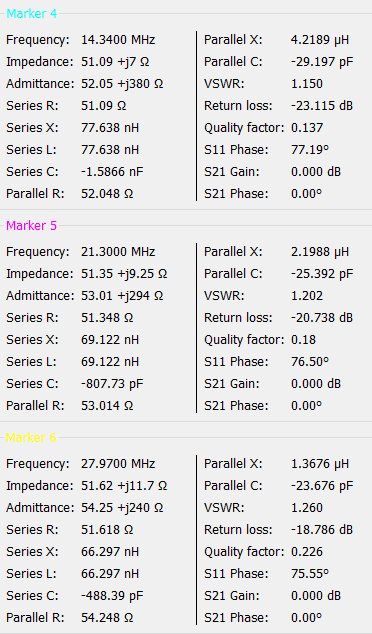The image size is (372, 634).
Task: Click Marker 4 VSWR value 1.150
Action: pyautogui.click(x=307, y=84)
